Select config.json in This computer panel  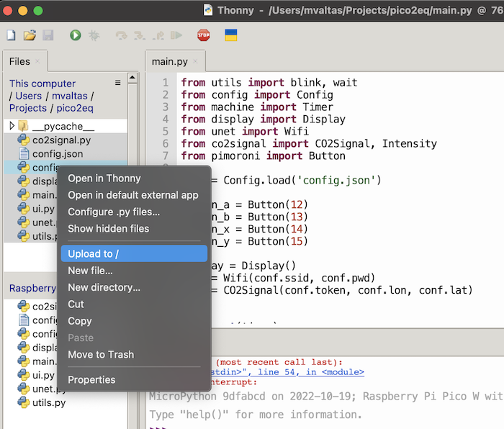pyautogui.click(x=57, y=154)
